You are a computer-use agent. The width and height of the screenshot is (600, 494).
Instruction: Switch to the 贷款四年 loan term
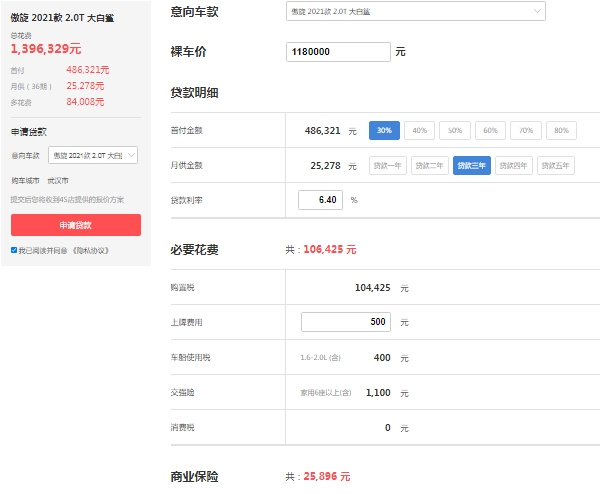point(514,166)
